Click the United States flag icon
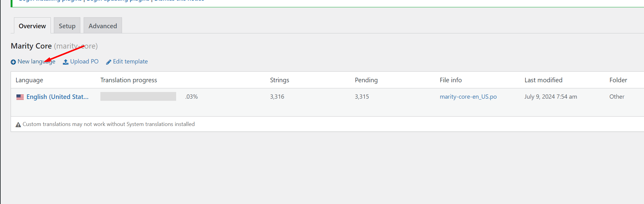The height and width of the screenshot is (204, 644). click(20, 97)
